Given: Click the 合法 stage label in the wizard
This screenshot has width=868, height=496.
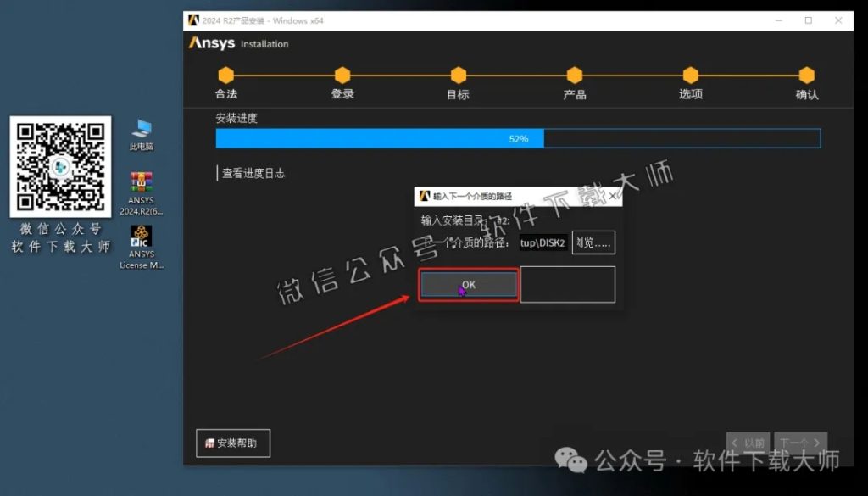Looking at the screenshot, I should pyautogui.click(x=225, y=93).
